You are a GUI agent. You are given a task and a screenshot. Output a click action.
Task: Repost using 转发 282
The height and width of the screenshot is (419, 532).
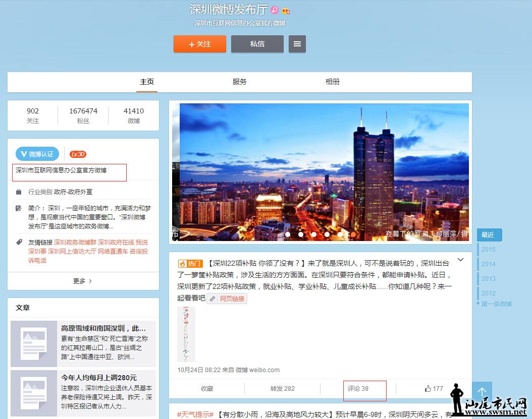click(282, 388)
